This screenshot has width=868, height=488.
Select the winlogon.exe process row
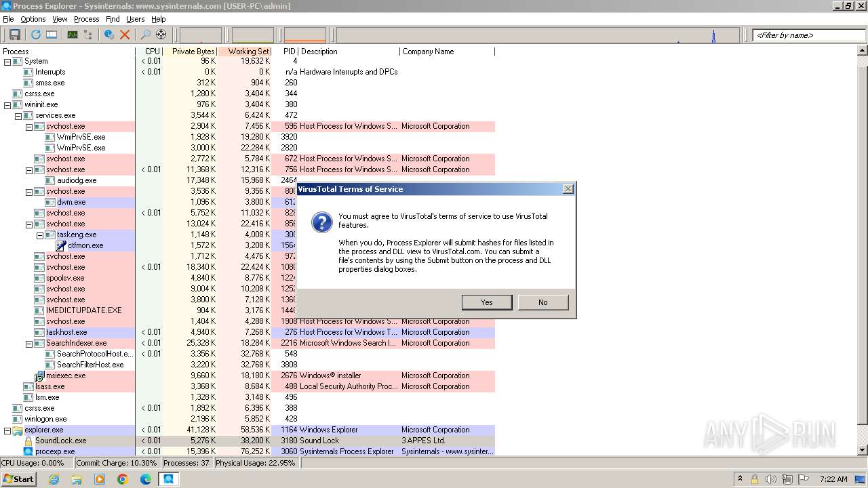[248, 419]
